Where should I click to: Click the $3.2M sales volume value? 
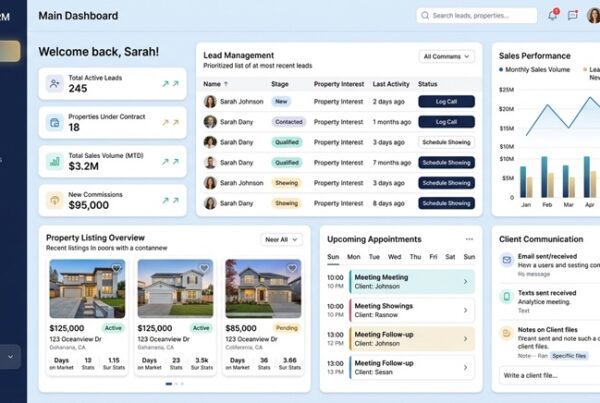(x=83, y=166)
